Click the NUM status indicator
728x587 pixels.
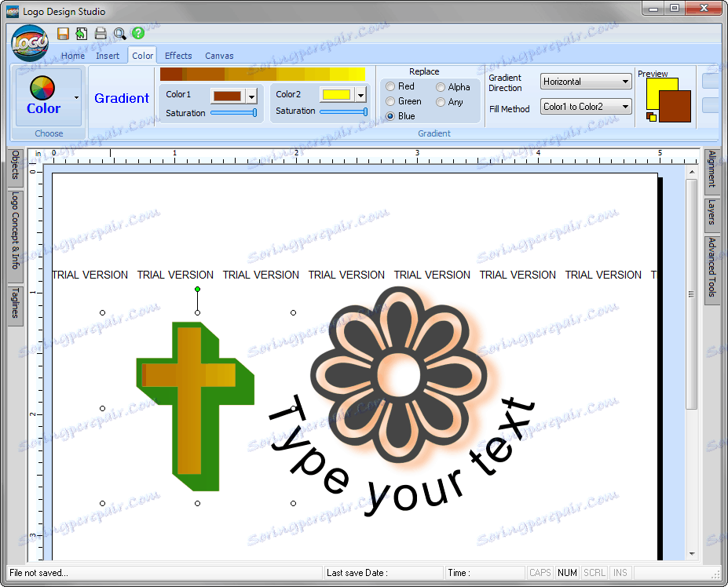click(x=567, y=573)
